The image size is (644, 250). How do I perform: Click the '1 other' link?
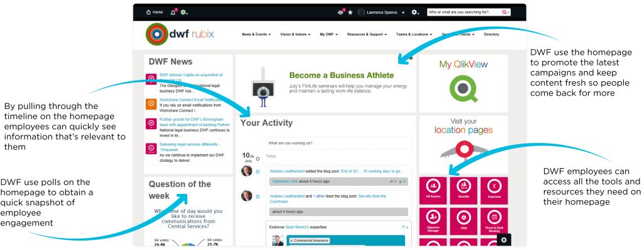coord(319,196)
